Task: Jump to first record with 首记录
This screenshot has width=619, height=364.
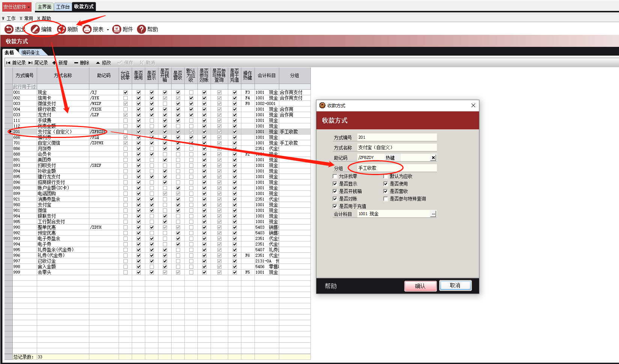Action: [16, 63]
